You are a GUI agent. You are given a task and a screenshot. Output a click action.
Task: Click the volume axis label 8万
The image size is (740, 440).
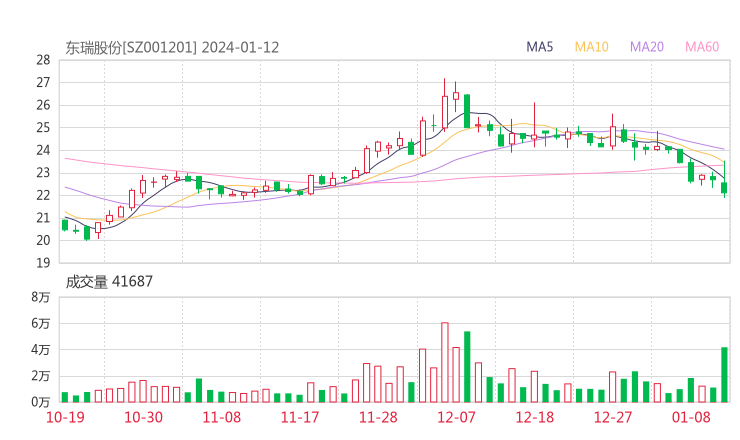(41, 297)
